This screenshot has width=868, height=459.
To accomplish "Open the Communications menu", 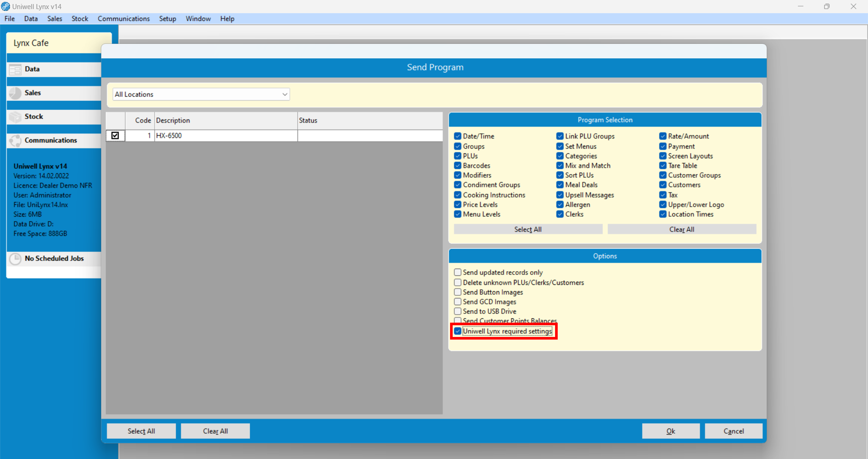I will pos(123,19).
